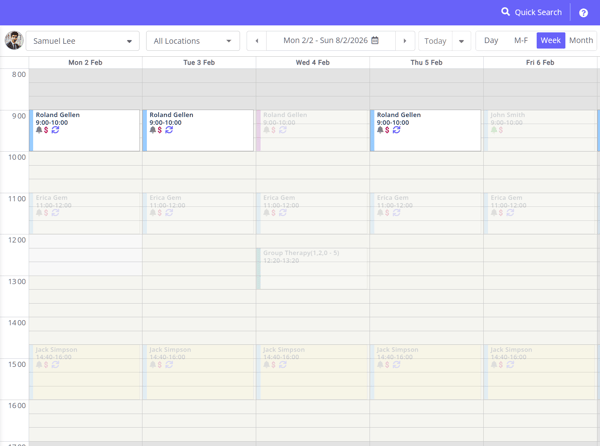Switch to Day view
This screenshot has width=600, height=446.
491,40
